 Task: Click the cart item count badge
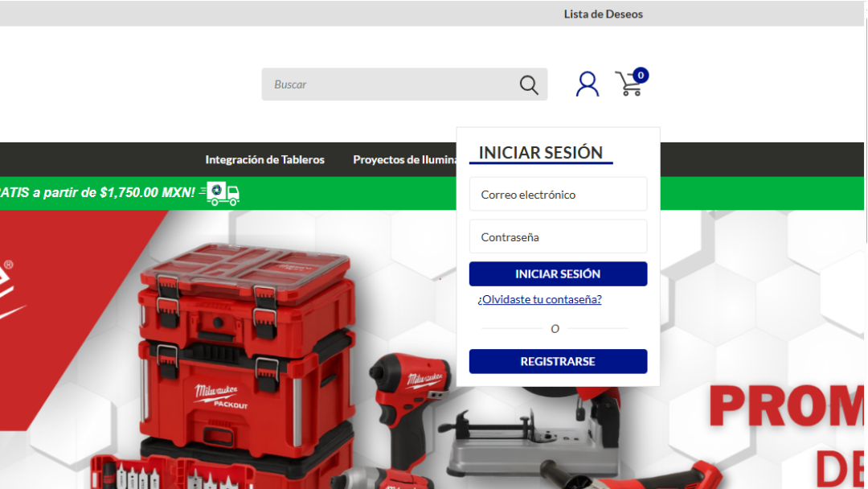[641, 75]
